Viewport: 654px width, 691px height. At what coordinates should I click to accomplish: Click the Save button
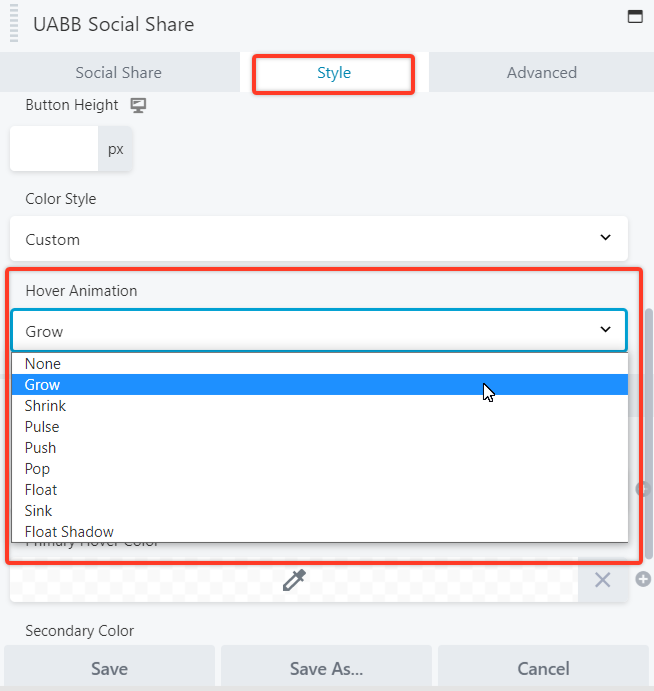(109, 668)
